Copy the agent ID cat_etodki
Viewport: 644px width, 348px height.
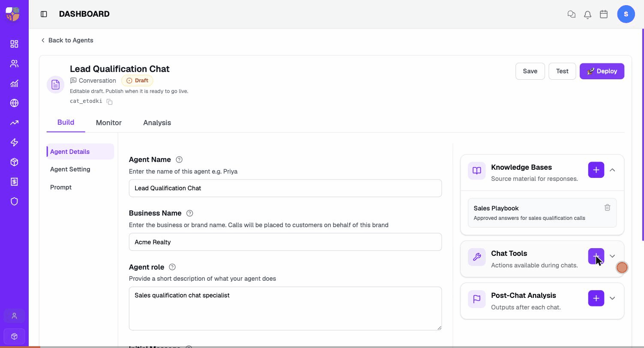coord(110,102)
